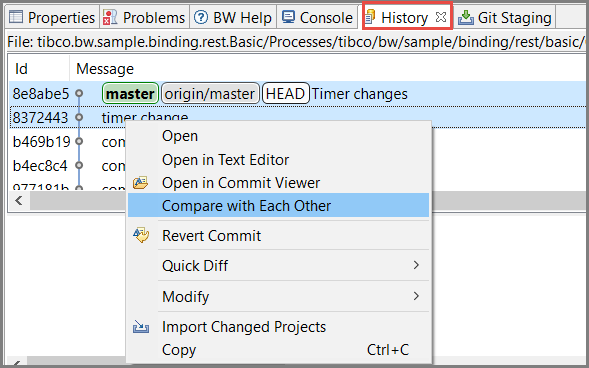
Task: Click the HEAD label
Action: click(285, 94)
